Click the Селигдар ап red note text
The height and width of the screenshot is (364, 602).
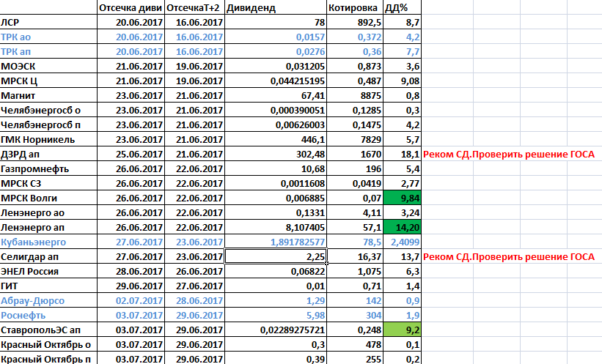coord(509,256)
